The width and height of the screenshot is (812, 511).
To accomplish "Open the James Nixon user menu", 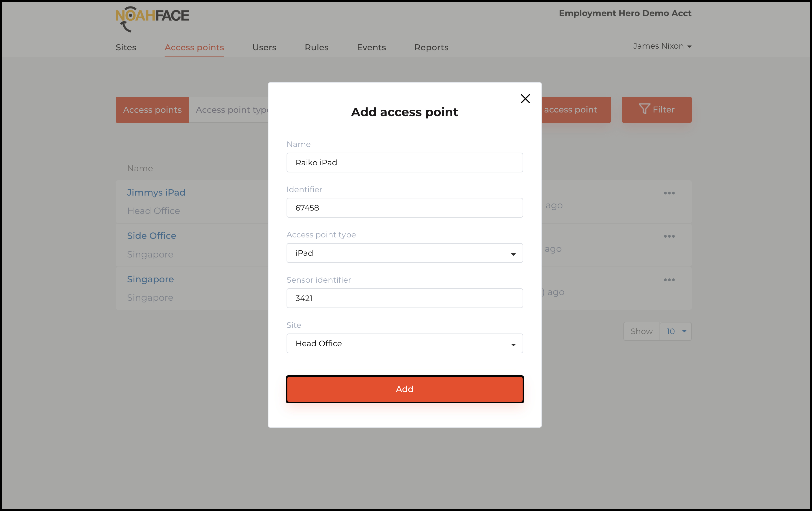I will coord(662,46).
